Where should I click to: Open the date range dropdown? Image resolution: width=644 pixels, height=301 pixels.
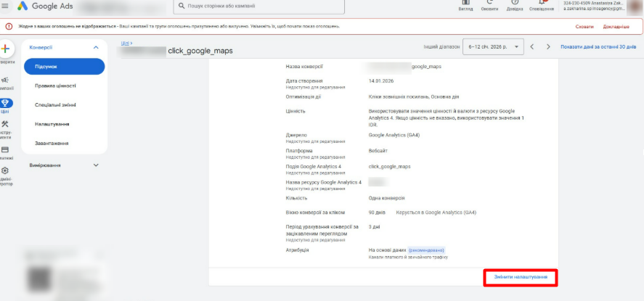(494, 47)
